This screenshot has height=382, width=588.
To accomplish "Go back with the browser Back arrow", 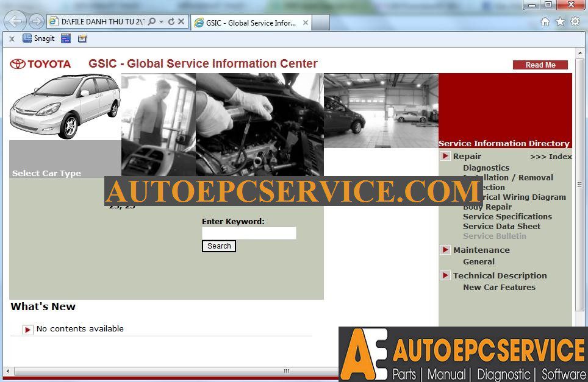I will click(x=15, y=21).
